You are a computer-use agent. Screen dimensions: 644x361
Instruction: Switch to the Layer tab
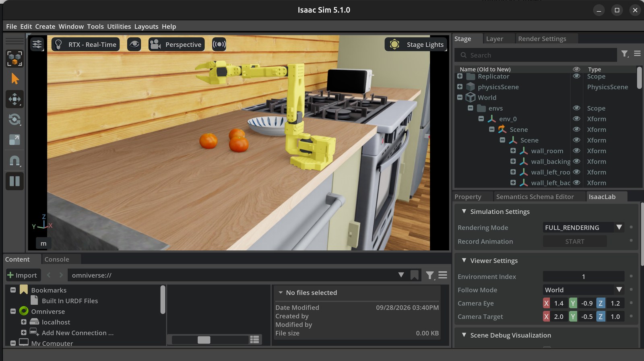pos(494,39)
